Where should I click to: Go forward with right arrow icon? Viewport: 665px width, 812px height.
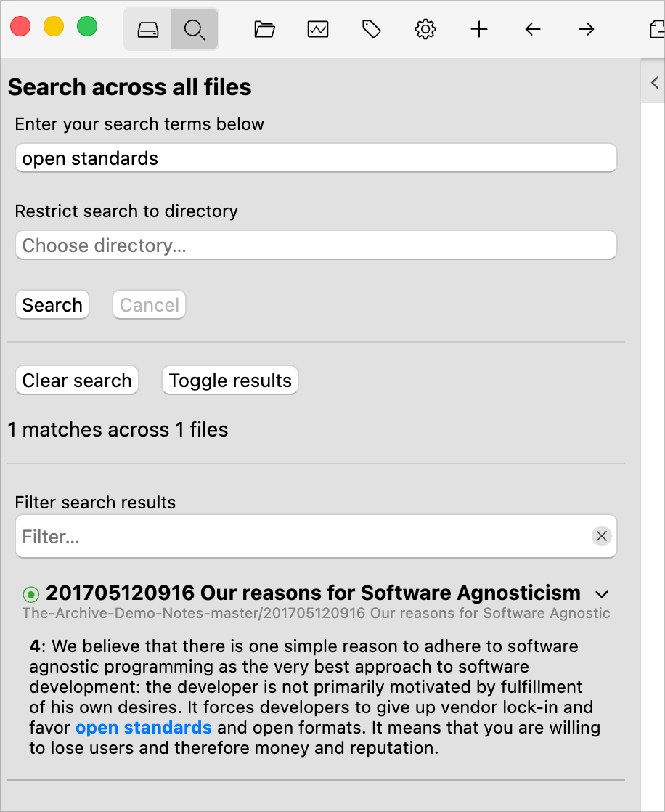coord(587,30)
